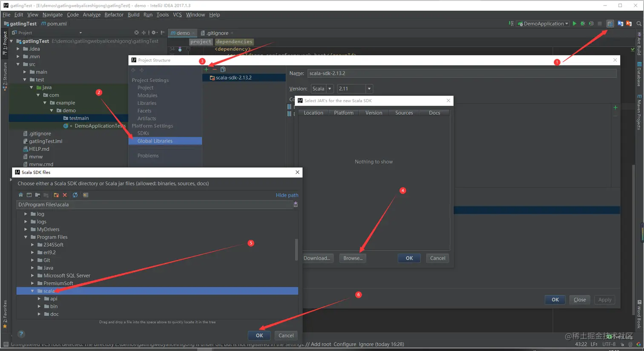This screenshot has height=351, width=644.
Task: Switch to the .gitignore editor tab
Action: click(217, 33)
